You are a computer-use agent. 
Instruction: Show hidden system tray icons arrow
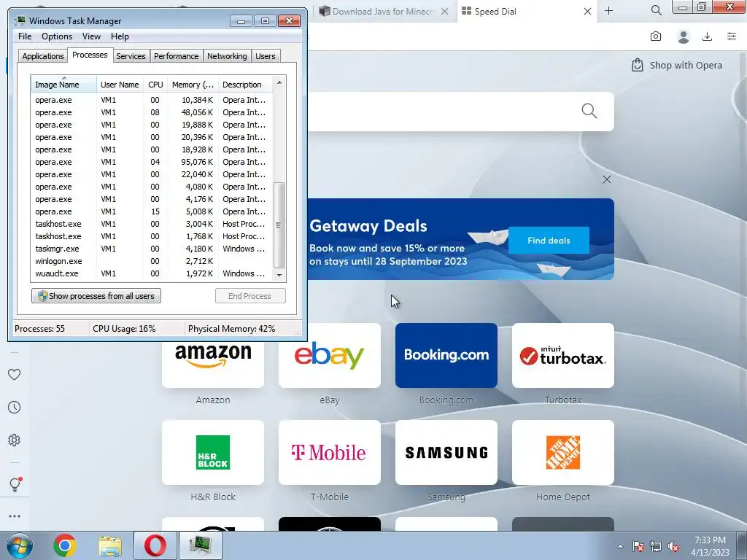(x=620, y=546)
